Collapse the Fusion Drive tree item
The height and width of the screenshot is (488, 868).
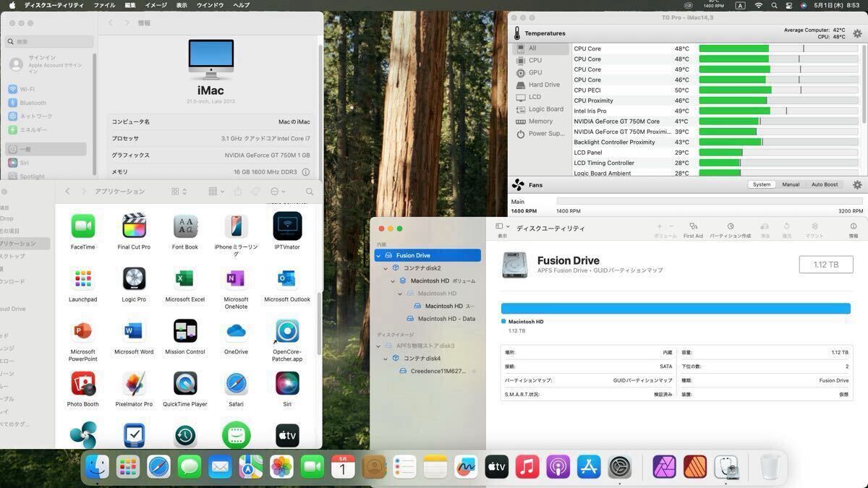[x=378, y=255]
